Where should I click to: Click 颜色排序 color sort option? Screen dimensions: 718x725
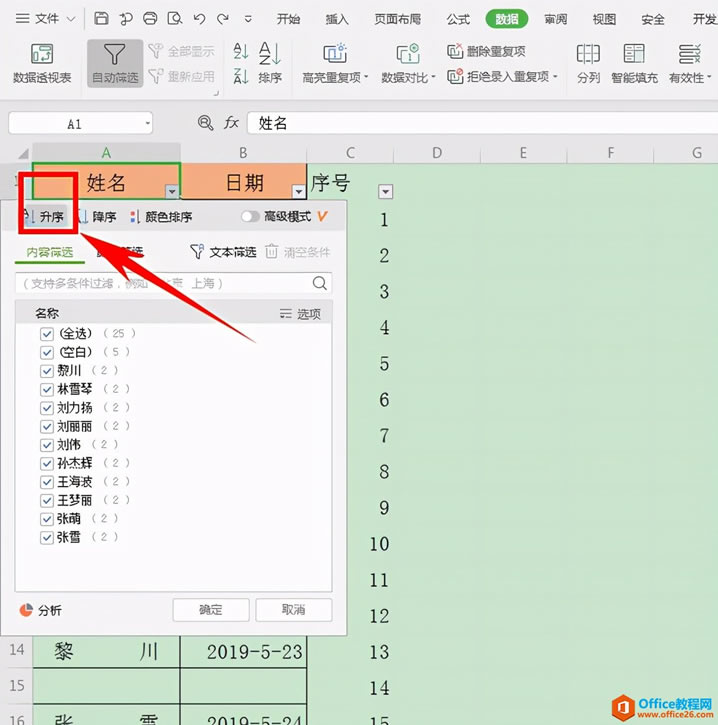[161, 216]
